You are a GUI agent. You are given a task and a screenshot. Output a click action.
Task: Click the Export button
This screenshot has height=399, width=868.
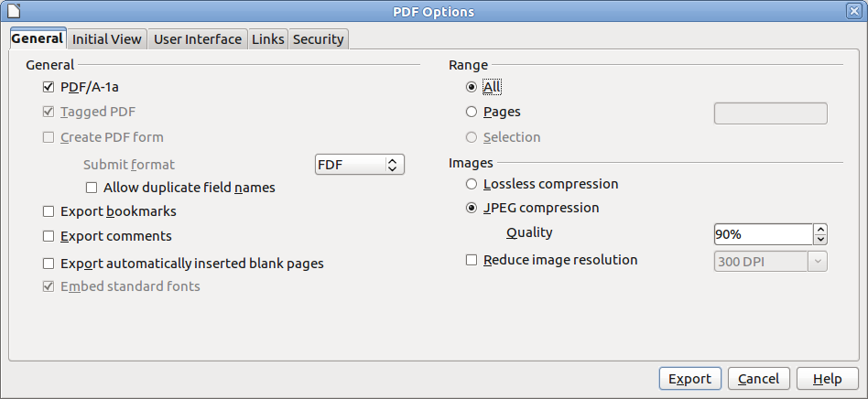point(689,379)
